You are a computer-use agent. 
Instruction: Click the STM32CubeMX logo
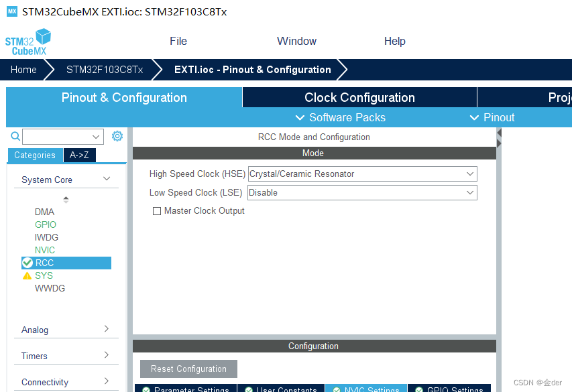pos(27,42)
